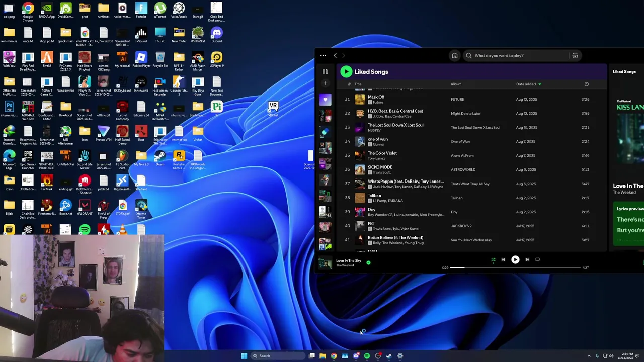The width and height of the screenshot is (644, 362).
Task: Open FiveM desktop icon
Action: pyautogui.click(x=47, y=60)
